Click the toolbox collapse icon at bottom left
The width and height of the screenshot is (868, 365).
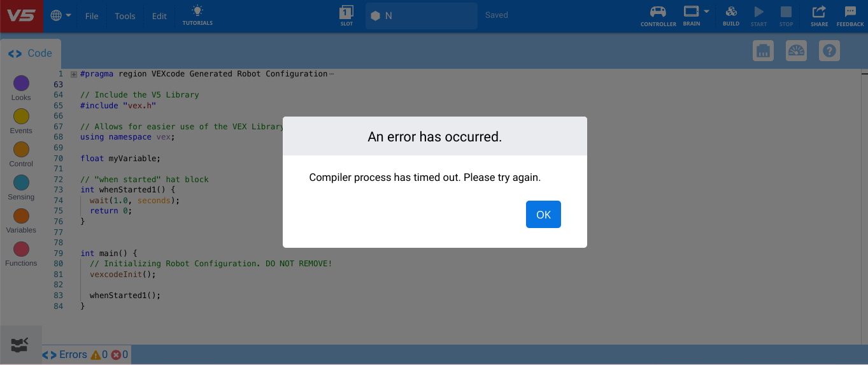point(20,345)
